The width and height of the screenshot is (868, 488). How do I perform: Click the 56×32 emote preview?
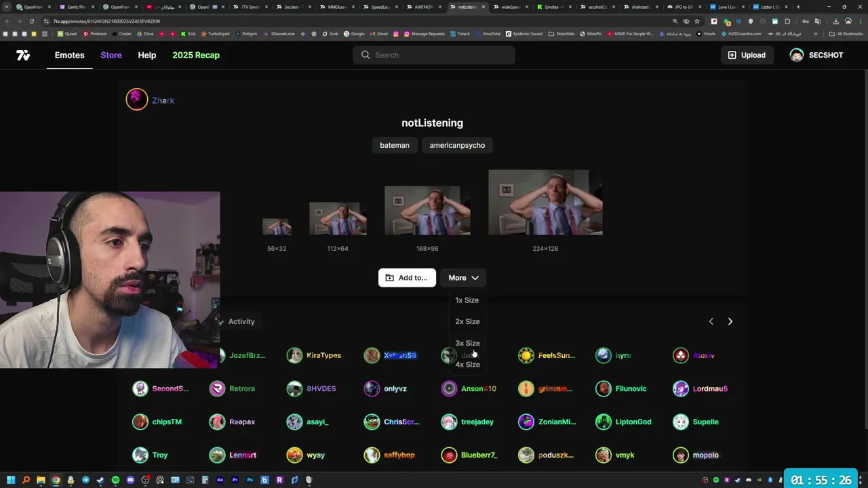[277, 226]
